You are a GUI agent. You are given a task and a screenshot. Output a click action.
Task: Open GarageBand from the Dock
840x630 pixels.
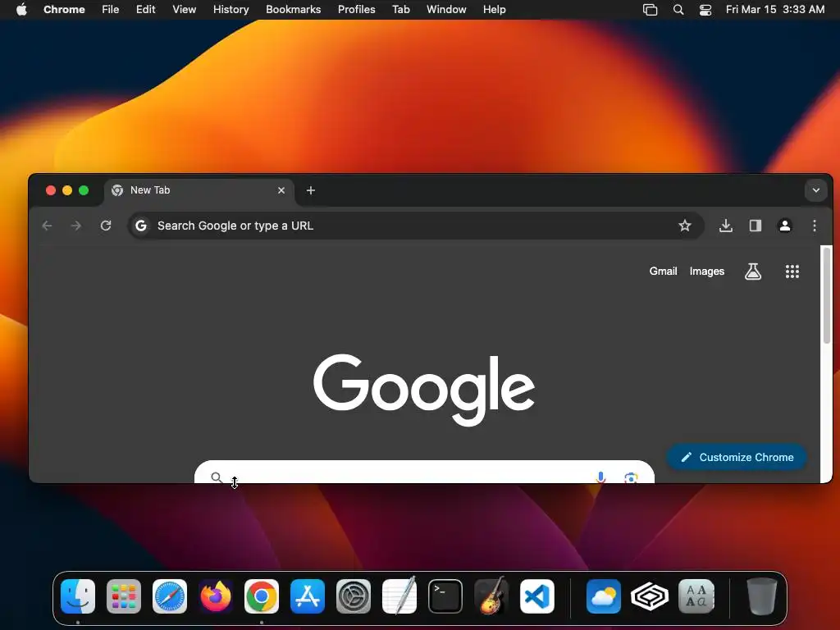click(x=491, y=596)
